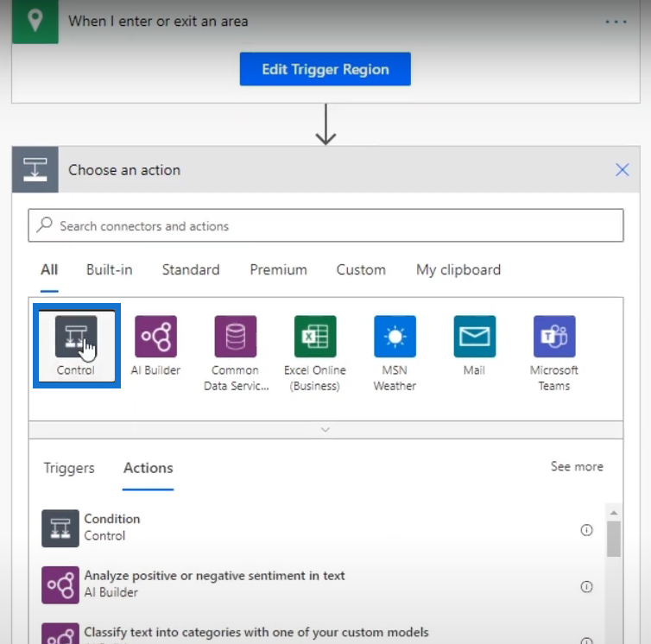Select Analyze positive or negative sentiment action
The image size is (651, 644).
click(317, 584)
